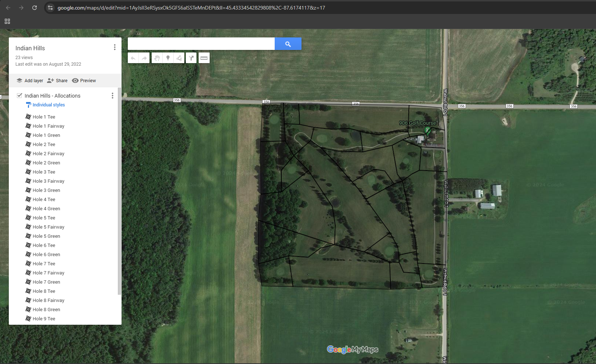This screenshot has height=364, width=596.
Task: Open map Preview
Action: coord(84,81)
